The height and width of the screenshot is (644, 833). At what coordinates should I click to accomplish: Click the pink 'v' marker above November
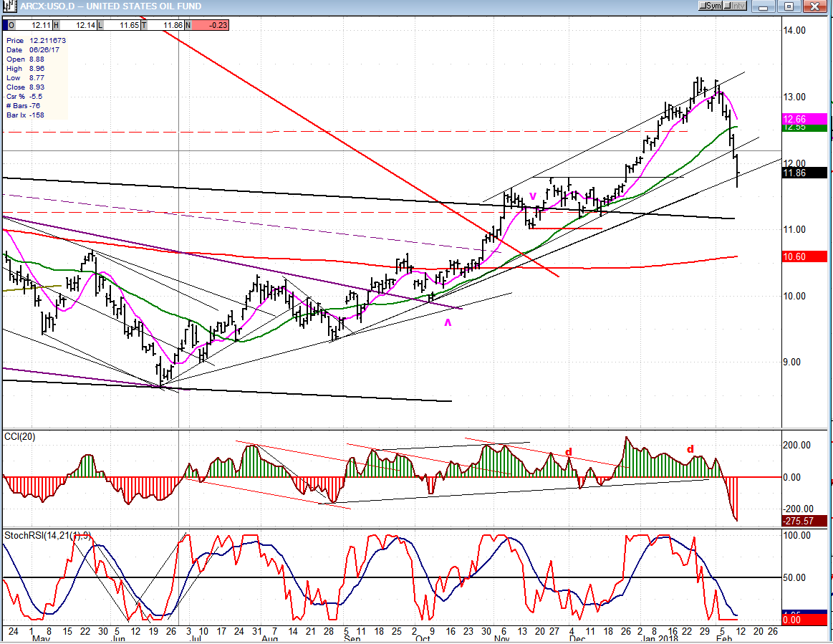(532, 196)
